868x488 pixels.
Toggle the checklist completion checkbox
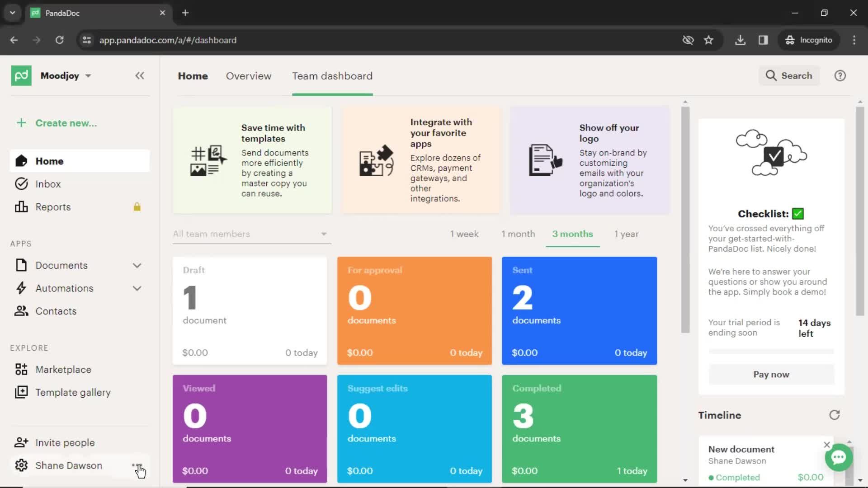799,214
